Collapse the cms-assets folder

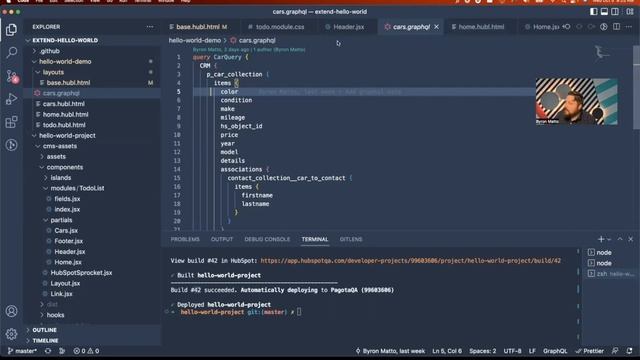click(92, 146)
